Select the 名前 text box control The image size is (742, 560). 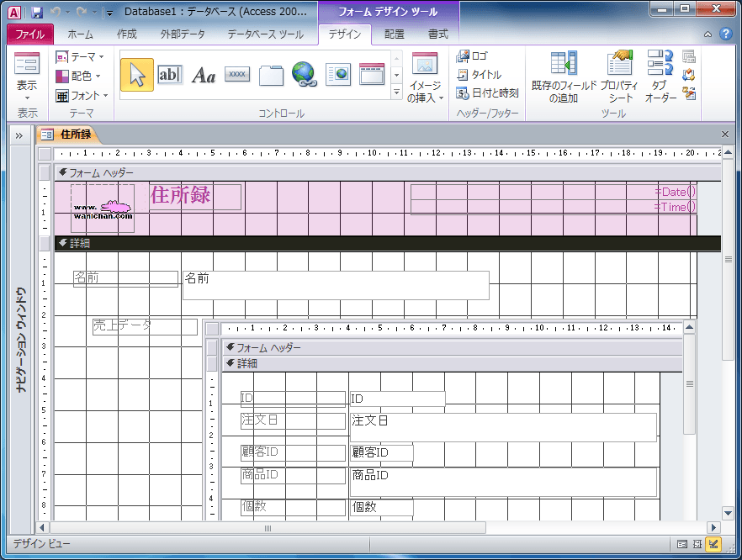[x=336, y=285]
